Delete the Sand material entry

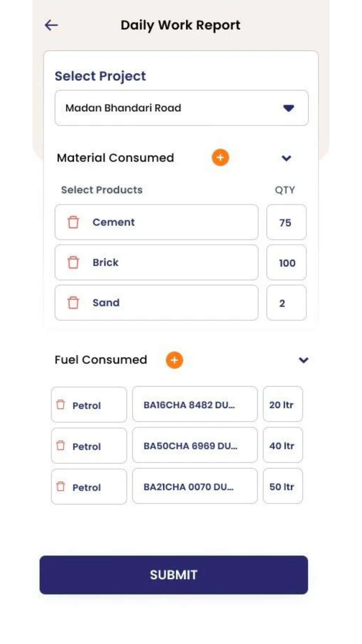[73, 302]
